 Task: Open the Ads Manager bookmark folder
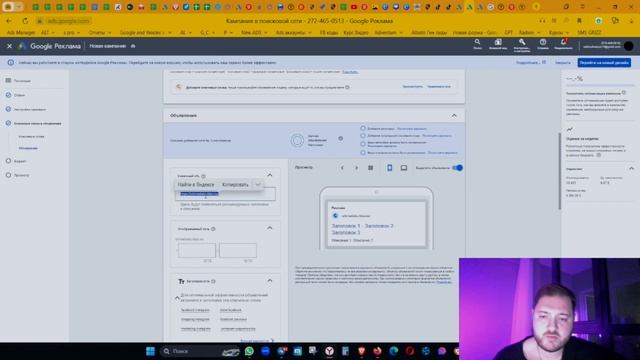21,32
